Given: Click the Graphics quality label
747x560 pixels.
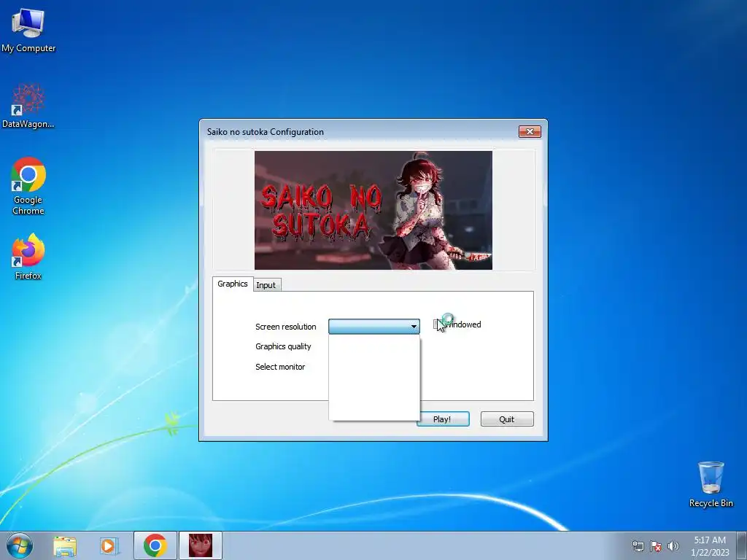Looking at the screenshot, I should click(283, 346).
